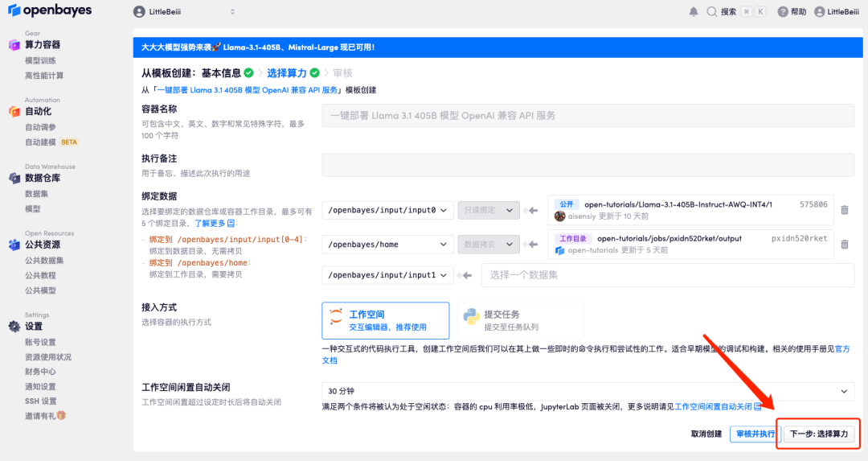Open 公共数据集 in sidebar
Viewport: 868px width, 461px height.
(44, 261)
